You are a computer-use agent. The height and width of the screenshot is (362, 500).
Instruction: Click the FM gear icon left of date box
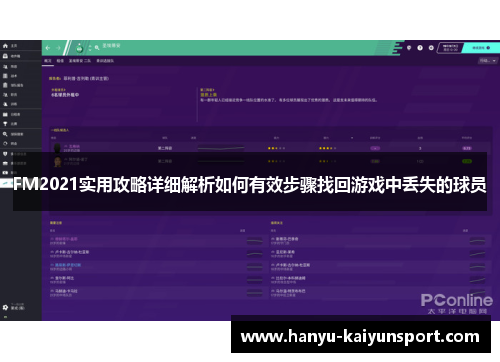(x=431, y=48)
